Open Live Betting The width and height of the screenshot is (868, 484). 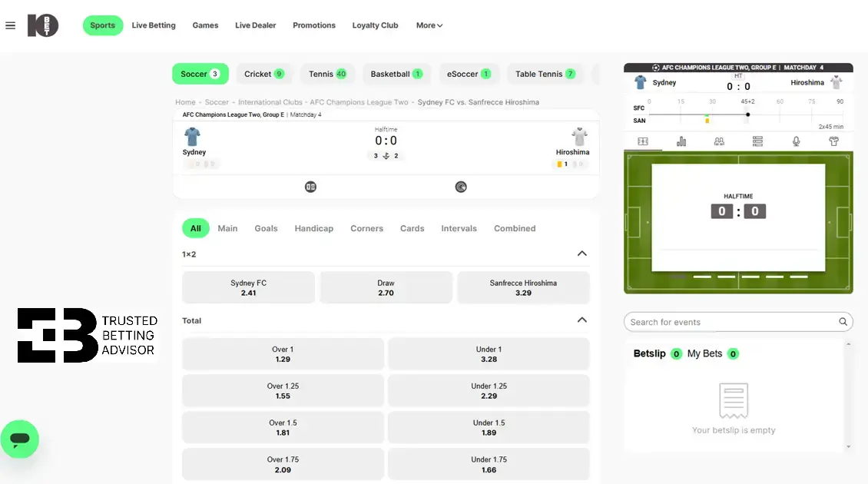(154, 25)
